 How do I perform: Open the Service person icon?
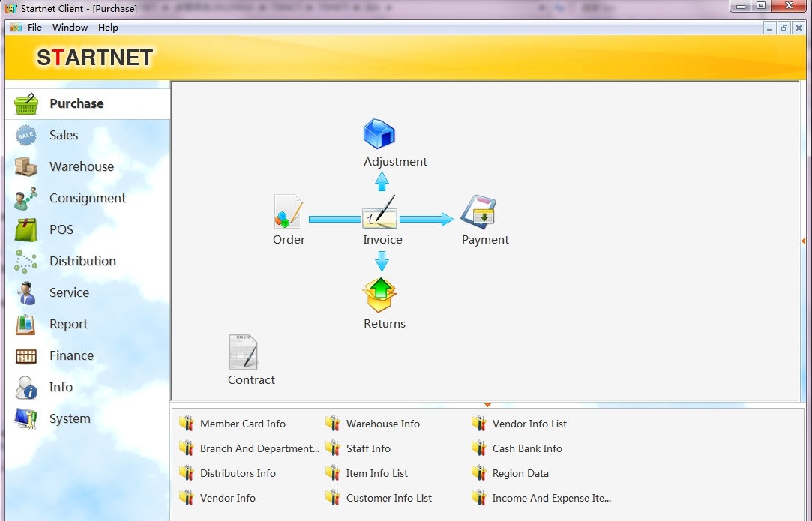click(x=26, y=293)
